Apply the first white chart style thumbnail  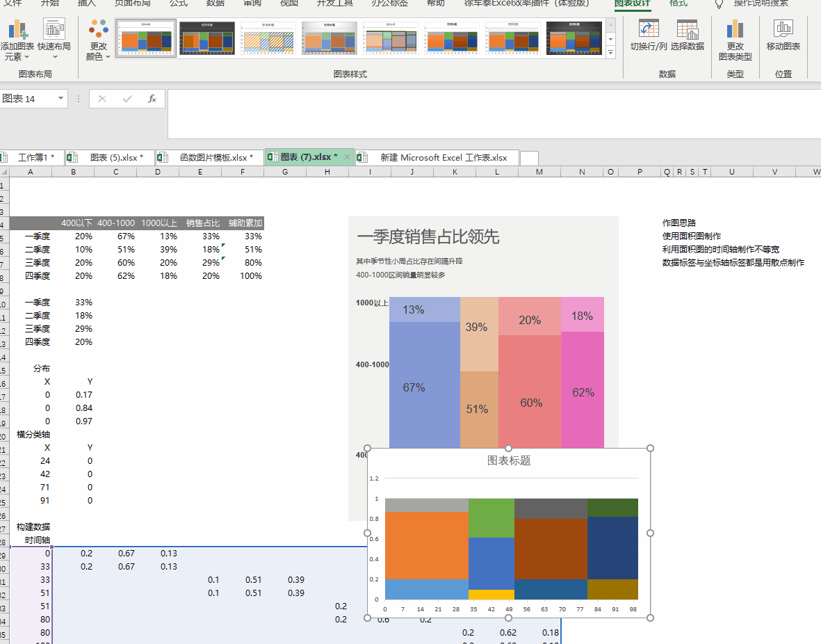pyautogui.click(x=145, y=38)
